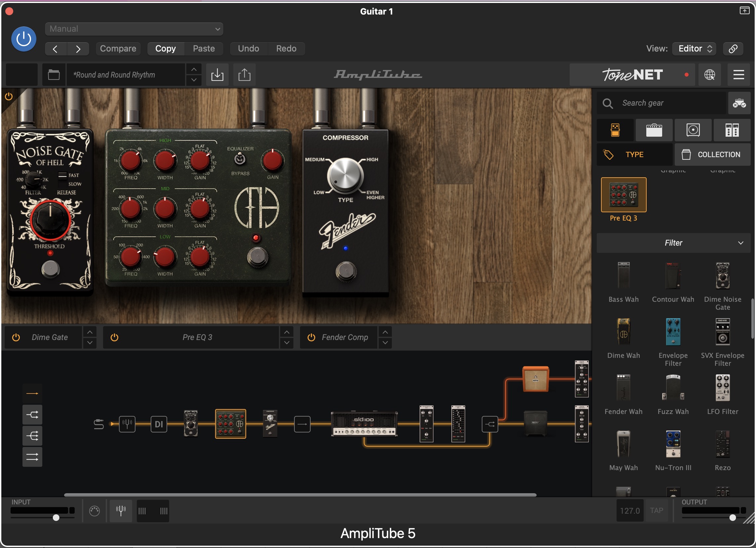Image resolution: width=756 pixels, height=548 pixels.
Task: Click the Pre EQ 3 down chevron
Action: pyautogui.click(x=287, y=343)
